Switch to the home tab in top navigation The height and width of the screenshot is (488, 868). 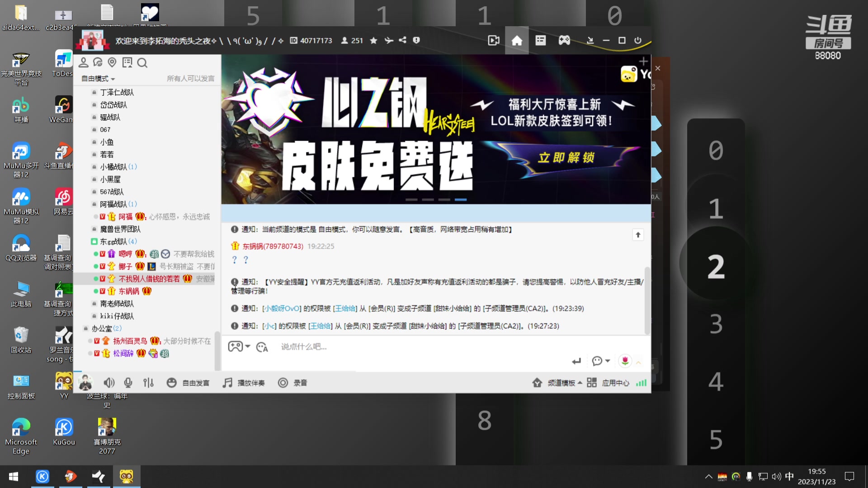pyautogui.click(x=517, y=40)
